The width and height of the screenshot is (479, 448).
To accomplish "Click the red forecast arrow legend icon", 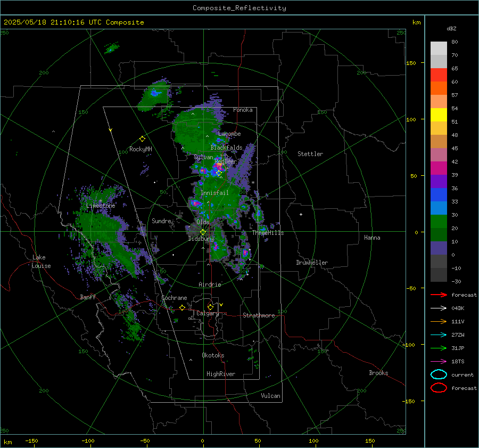I will click(439, 295).
